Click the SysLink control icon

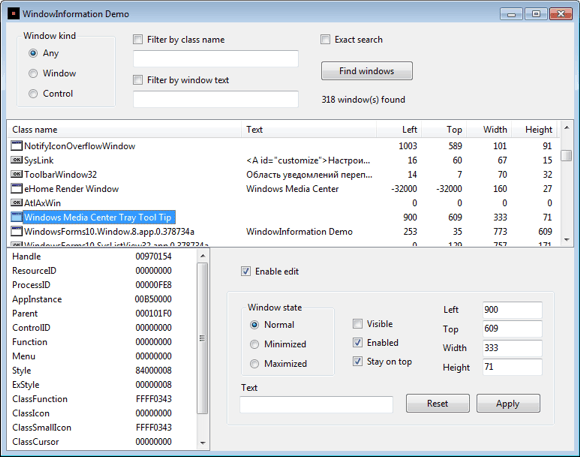(17, 160)
